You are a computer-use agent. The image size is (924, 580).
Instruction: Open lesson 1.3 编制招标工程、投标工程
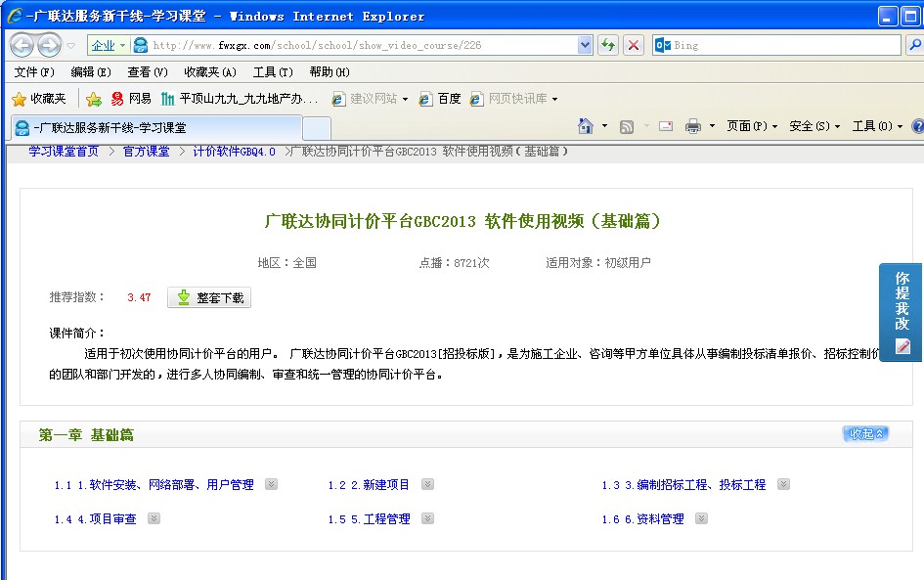point(683,485)
